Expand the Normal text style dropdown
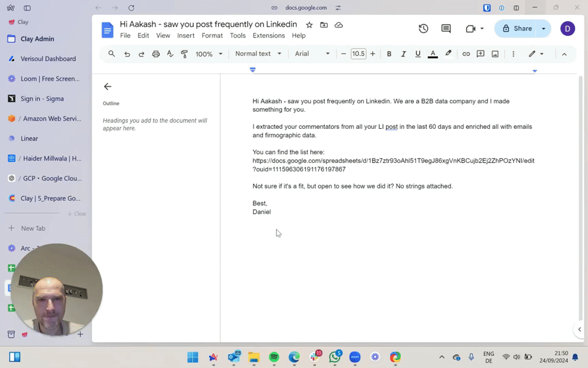This screenshot has height=368, width=588. point(258,54)
